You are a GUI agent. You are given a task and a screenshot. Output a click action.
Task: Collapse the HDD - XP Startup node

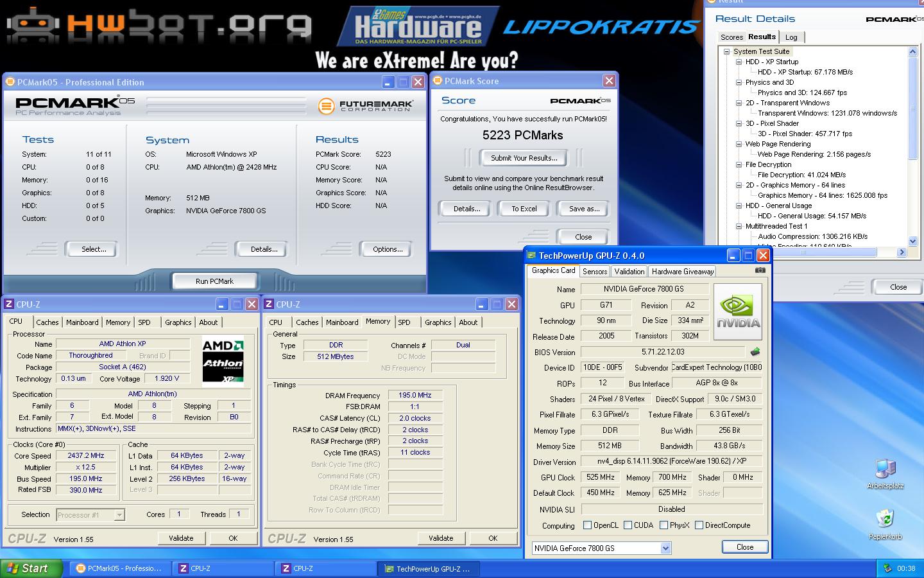click(x=739, y=62)
